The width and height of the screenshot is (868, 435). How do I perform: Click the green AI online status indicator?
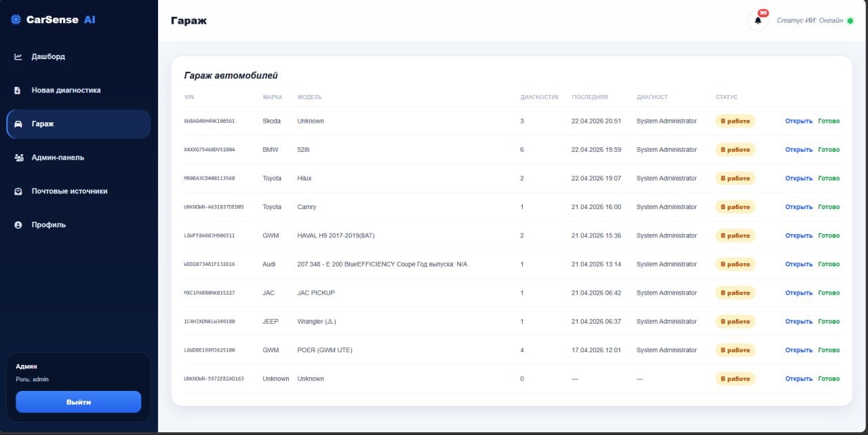pyautogui.click(x=850, y=21)
